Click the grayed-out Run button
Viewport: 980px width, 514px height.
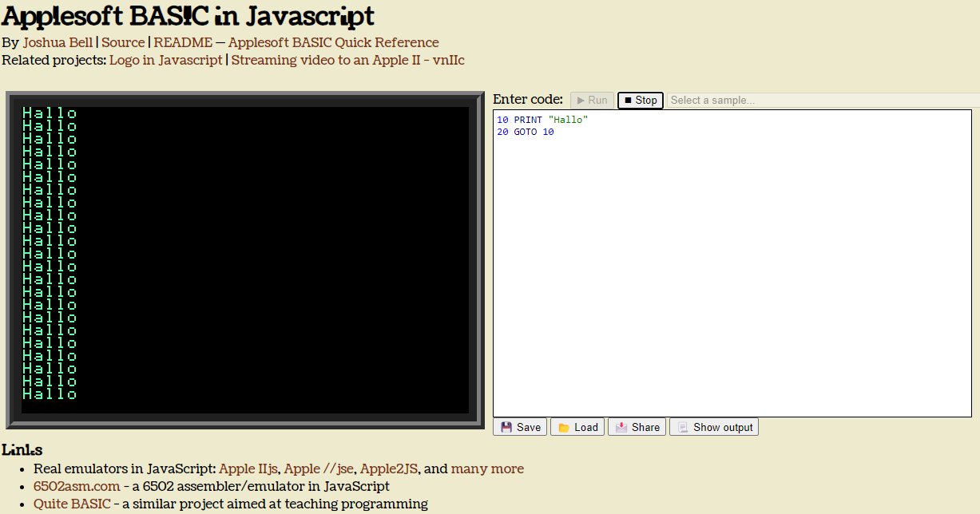(592, 100)
